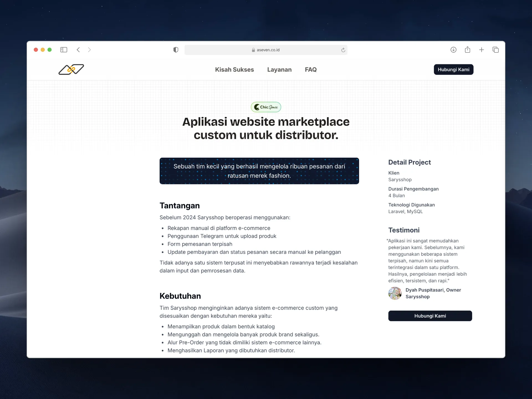Click the red close window button
The height and width of the screenshot is (399, 532).
coord(36,50)
